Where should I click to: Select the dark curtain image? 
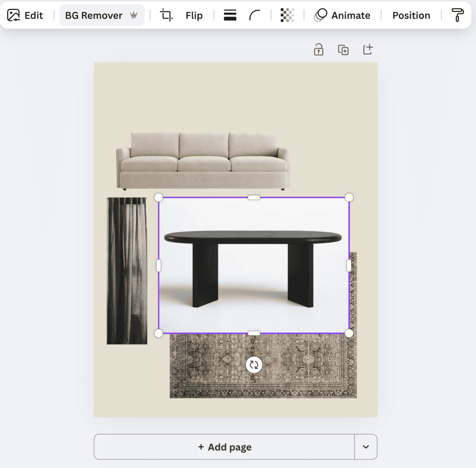127,271
